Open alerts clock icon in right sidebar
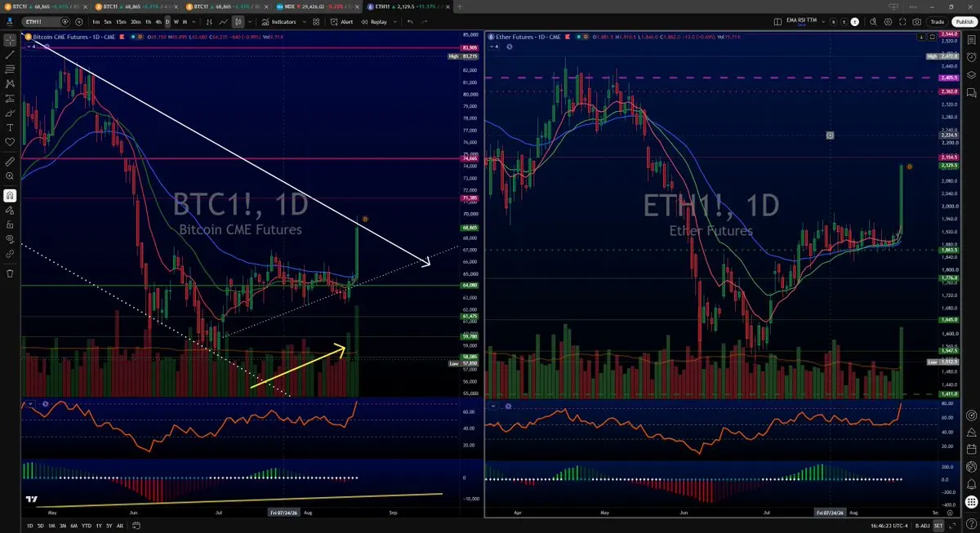980x533 pixels. click(970, 57)
